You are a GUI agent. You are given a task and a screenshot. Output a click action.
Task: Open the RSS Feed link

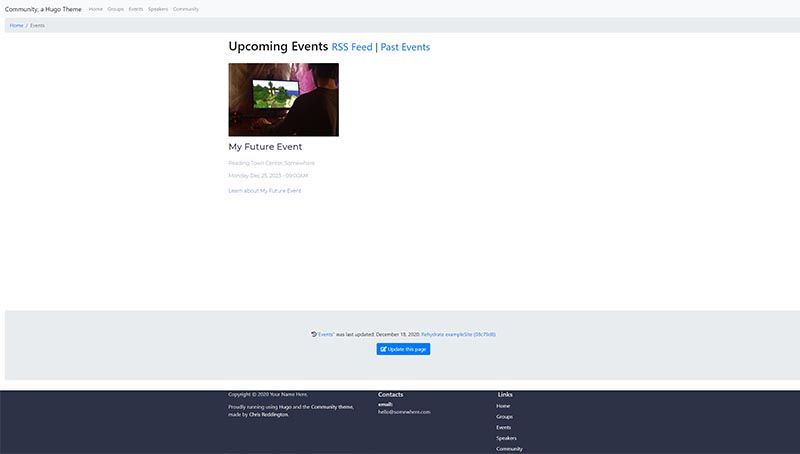coord(352,47)
